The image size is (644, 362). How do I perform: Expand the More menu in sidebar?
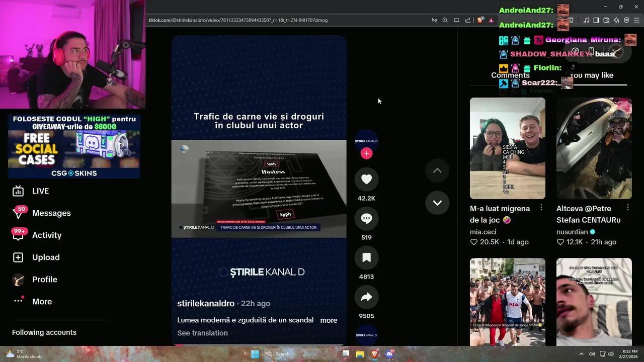[x=32, y=302]
